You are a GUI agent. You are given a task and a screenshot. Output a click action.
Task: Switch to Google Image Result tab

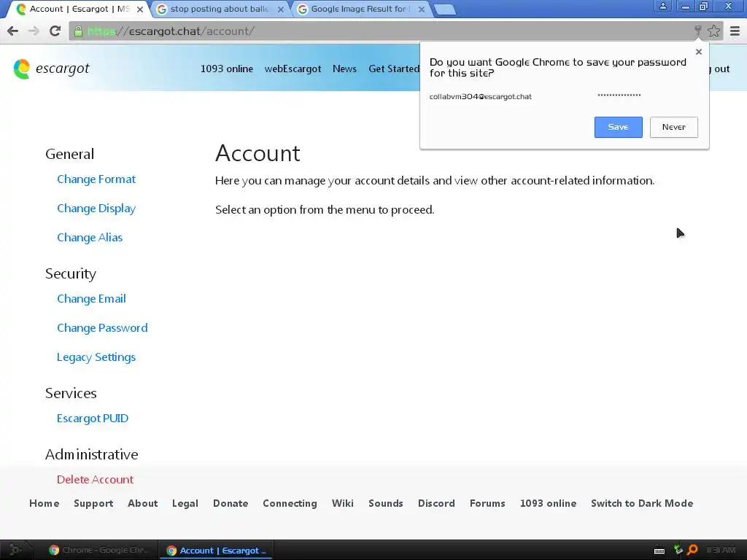(x=360, y=9)
